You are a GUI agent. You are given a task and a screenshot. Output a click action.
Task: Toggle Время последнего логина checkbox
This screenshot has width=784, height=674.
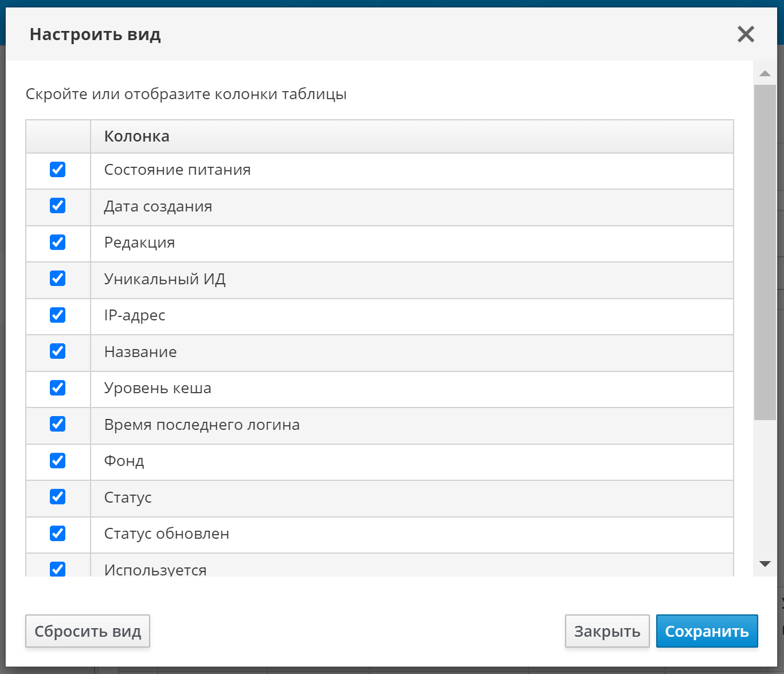(58, 424)
